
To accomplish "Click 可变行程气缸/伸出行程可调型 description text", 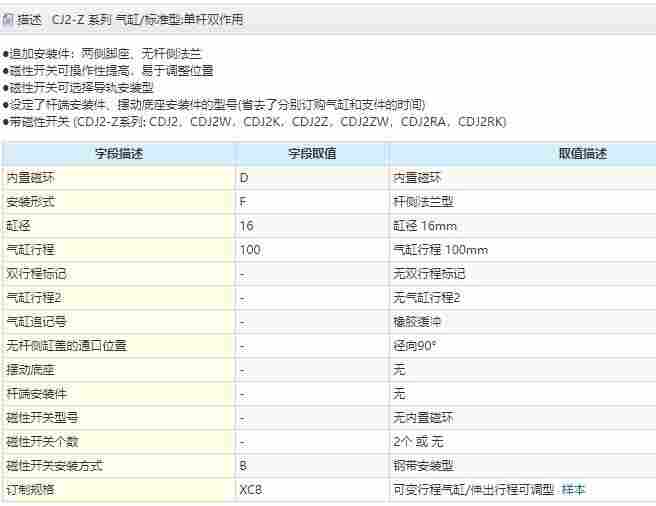I will (x=473, y=489).
